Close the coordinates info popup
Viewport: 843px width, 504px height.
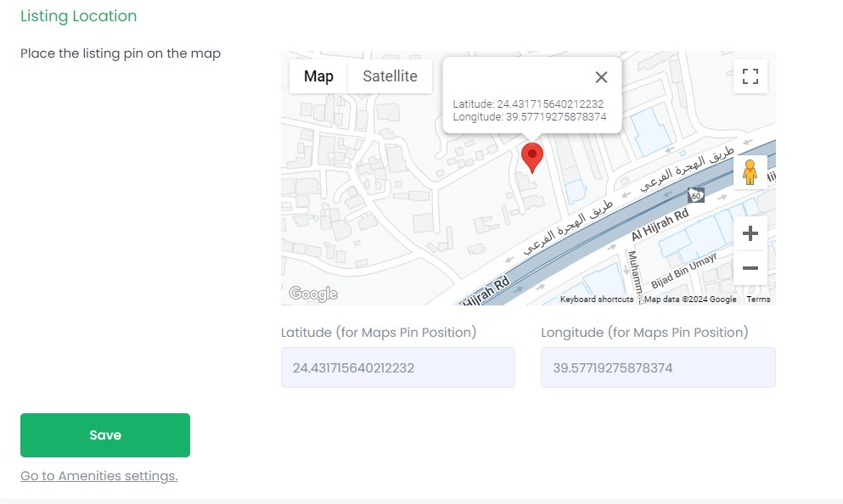pos(601,77)
